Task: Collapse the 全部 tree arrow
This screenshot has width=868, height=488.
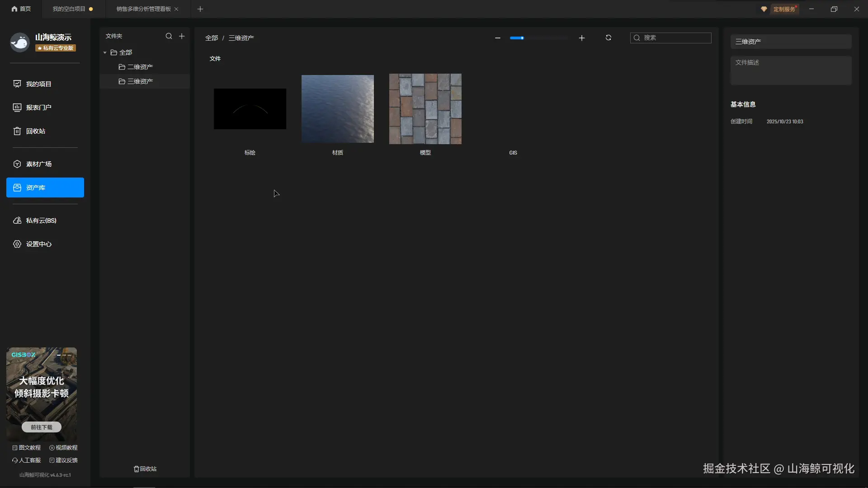Action: (x=105, y=53)
